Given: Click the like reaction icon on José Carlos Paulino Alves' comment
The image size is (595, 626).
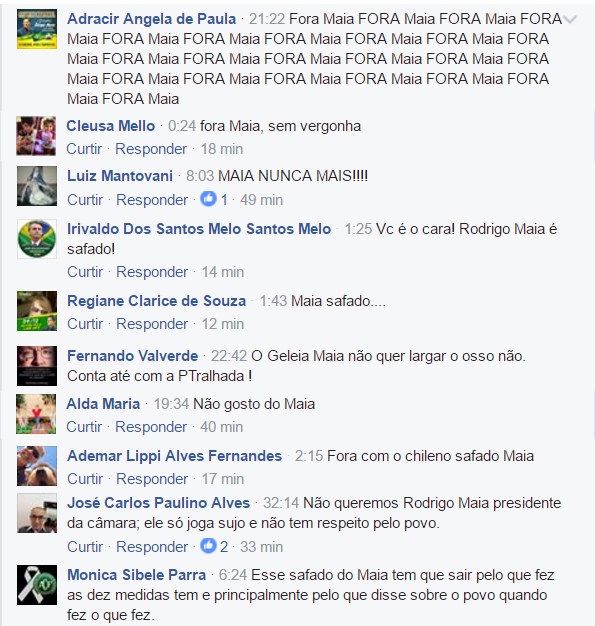Looking at the screenshot, I should coord(208,545).
